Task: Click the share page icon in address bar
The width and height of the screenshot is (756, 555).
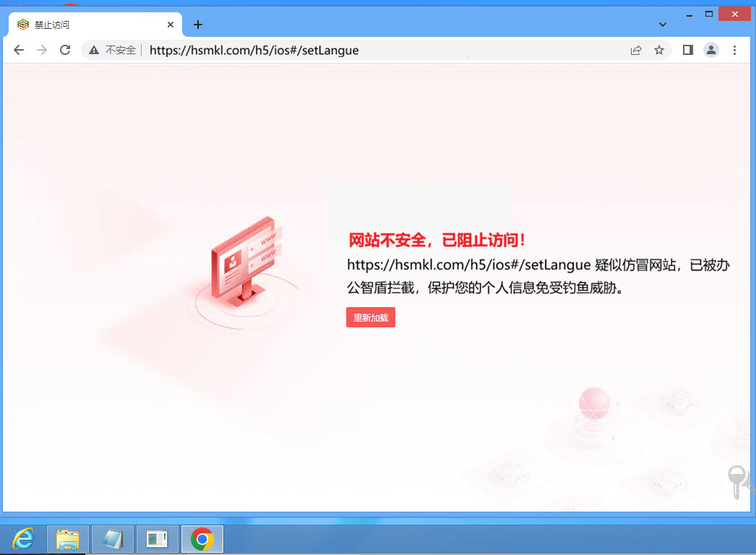Action: point(636,50)
